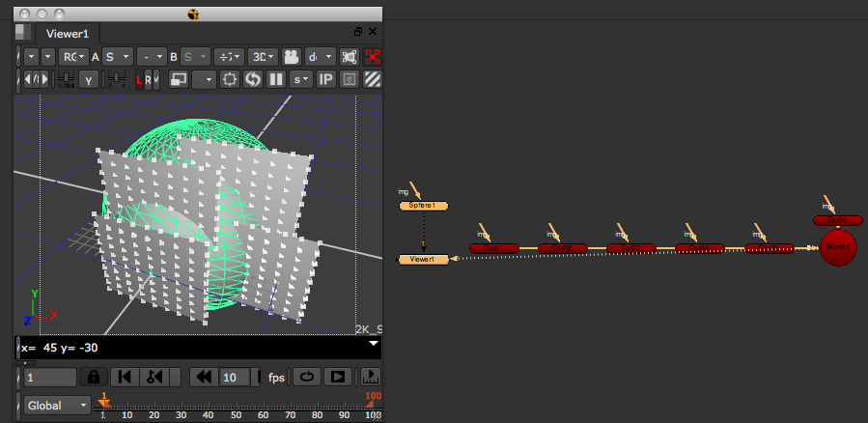
Task: Open the 3D view mode dropdown
Action: tap(263, 57)
